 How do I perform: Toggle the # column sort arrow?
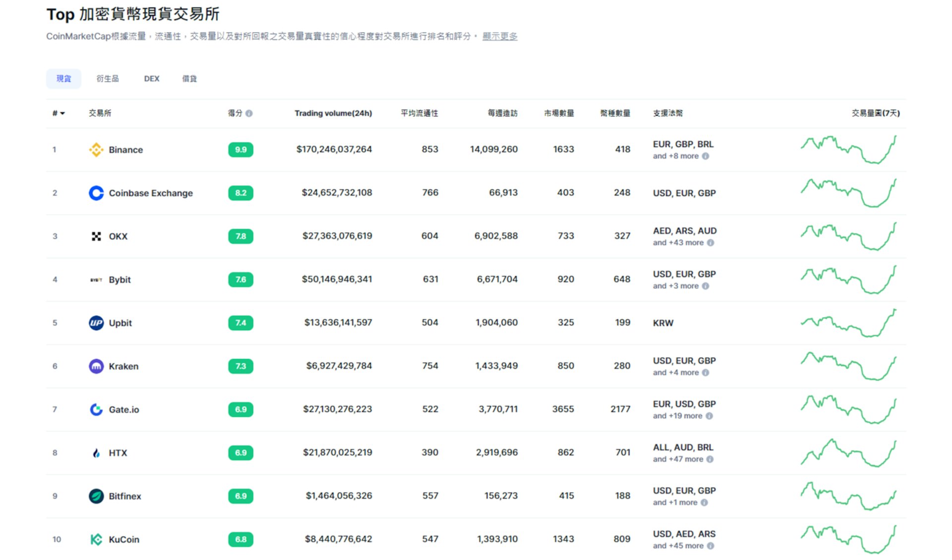coord(61,113)
